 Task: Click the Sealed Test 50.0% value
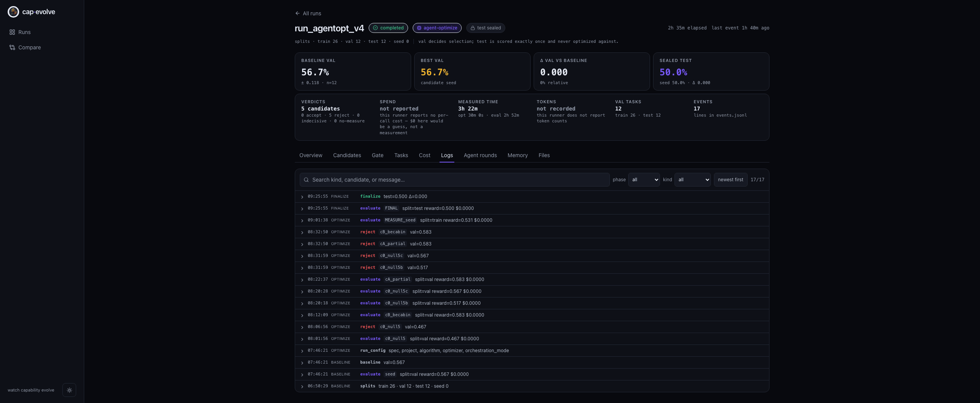coord(673,72)
